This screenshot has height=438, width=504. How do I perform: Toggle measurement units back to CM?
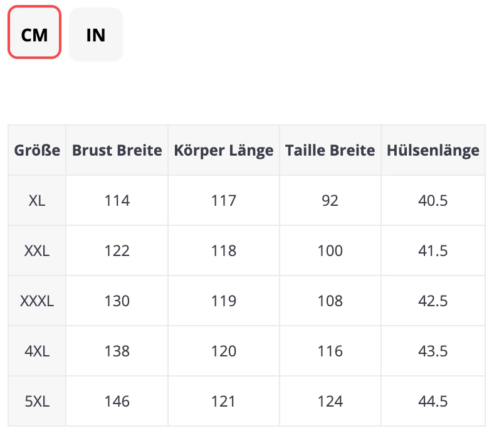point(34,35)
